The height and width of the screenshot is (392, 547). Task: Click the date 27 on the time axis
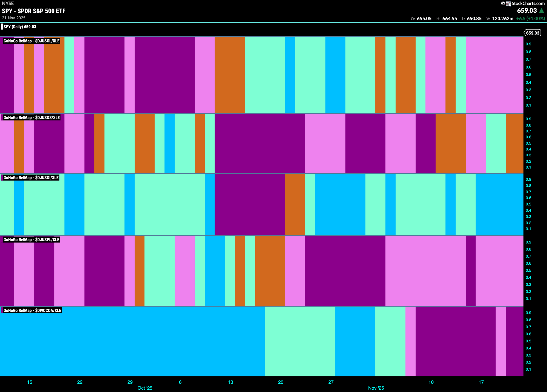coord(331,382)
